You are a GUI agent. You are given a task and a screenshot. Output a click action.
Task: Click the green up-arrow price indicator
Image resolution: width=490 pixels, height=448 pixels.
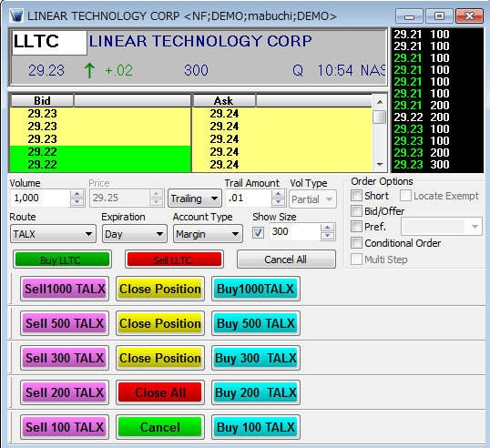[x=89, y=70]
